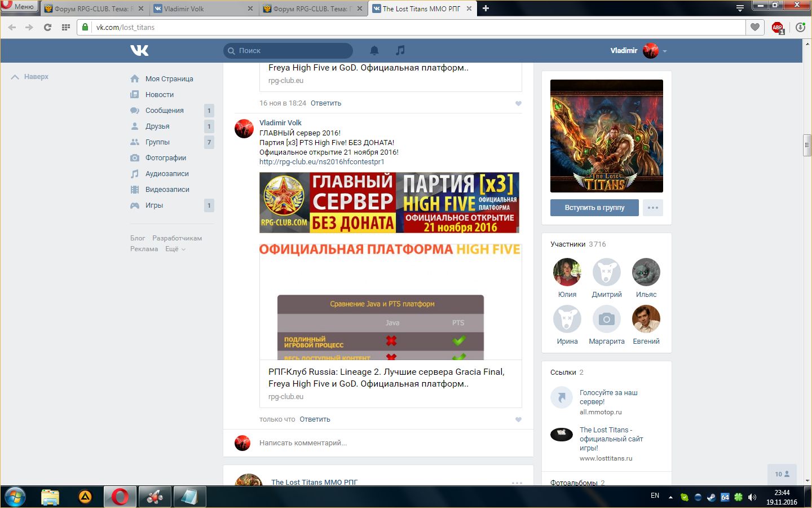Click the Моя Страница home icon
The height and width of the screenshot is (508, 812).
(x=135, y=79)
